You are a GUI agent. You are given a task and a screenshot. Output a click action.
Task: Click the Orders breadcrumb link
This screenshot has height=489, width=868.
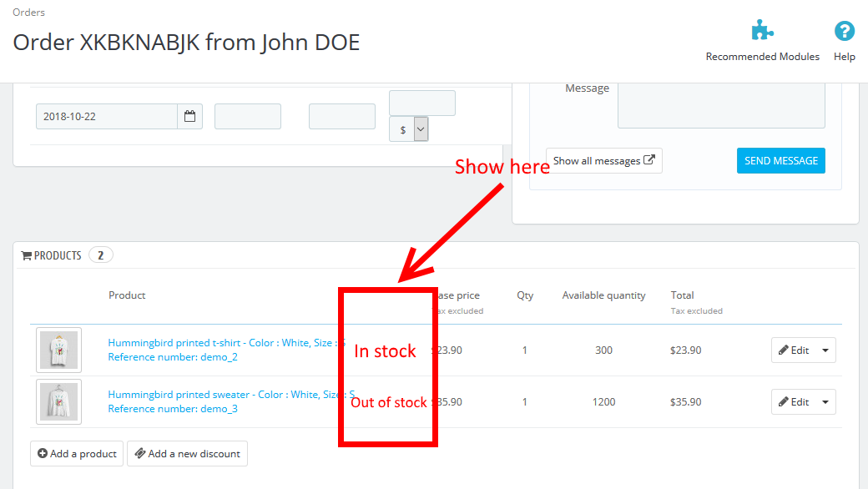[x=28, y=13]
